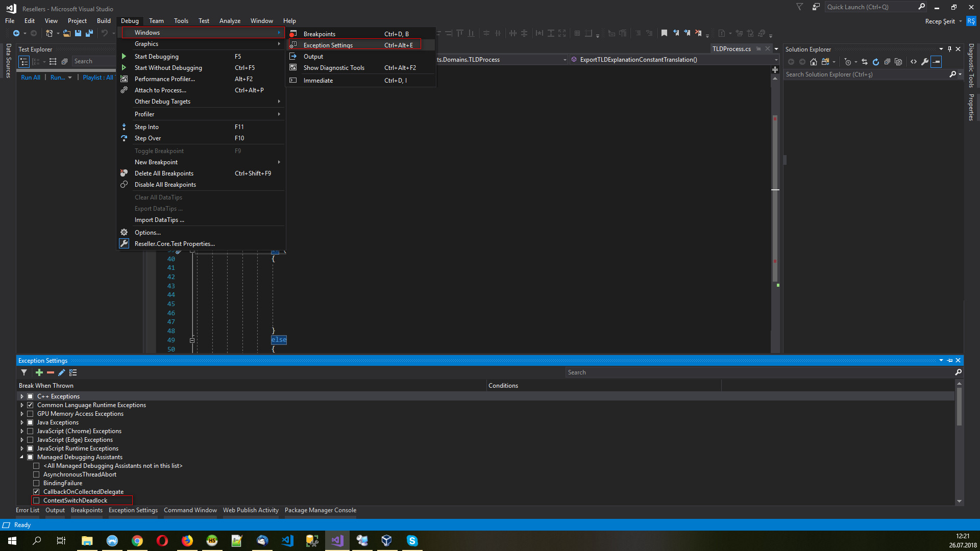Click Test Explorer group-by hierarchy icon
The height and width of the screenshot is (551, 980).
coord(24,62)
